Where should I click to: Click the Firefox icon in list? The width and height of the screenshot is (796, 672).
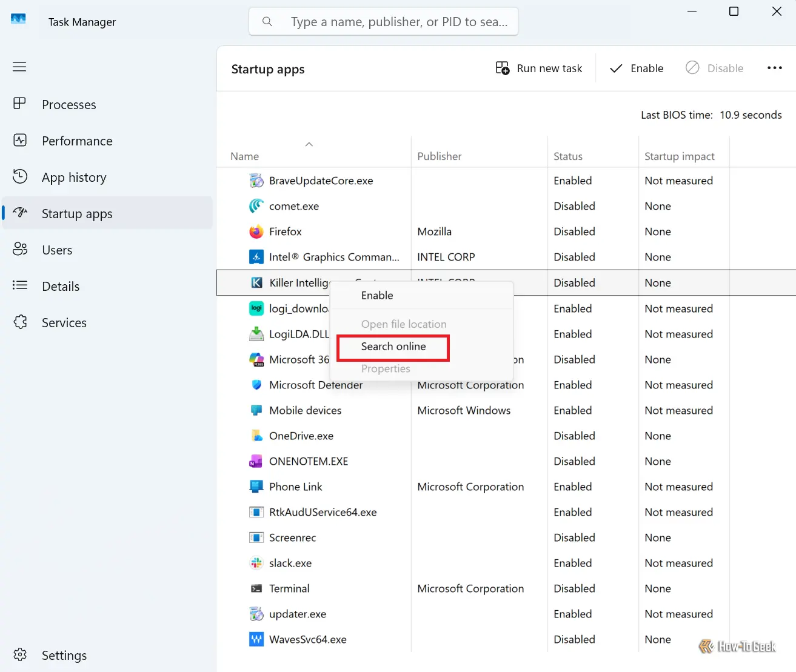click(x=256, y=231)
